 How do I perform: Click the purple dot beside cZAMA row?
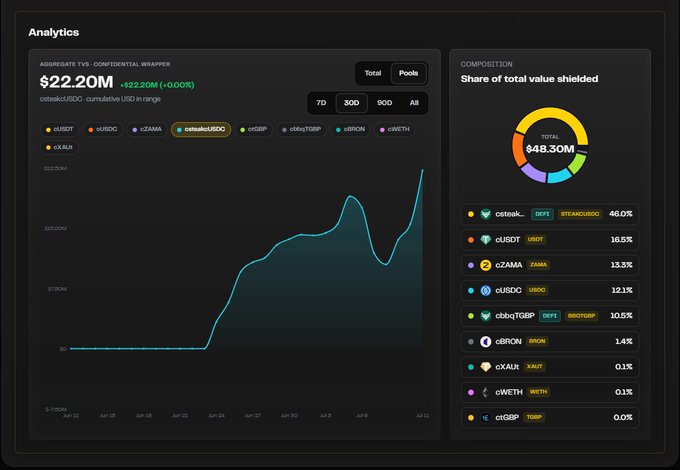[x=471, y=265]
